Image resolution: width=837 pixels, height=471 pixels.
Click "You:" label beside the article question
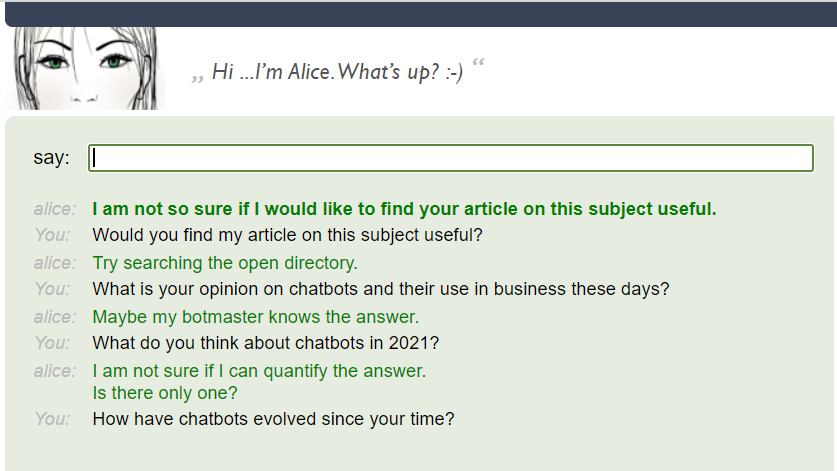(x=52, y=236)
